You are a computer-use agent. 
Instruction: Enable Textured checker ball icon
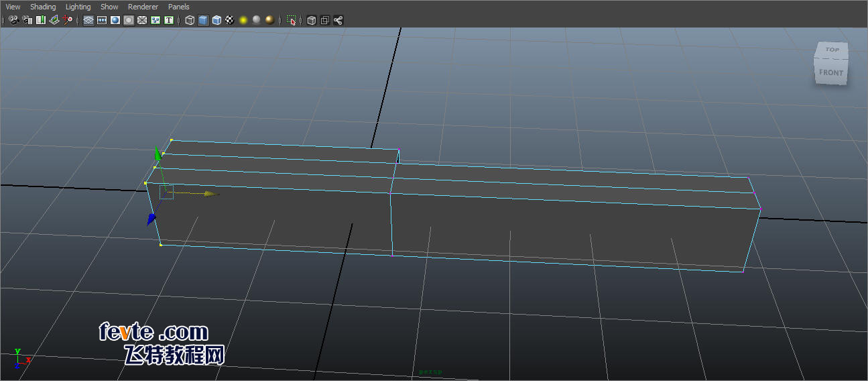[x=230, y=20]
